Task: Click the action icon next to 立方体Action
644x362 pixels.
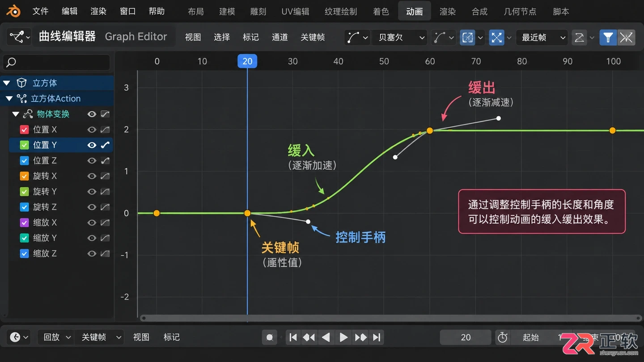Action: click(x=21, y=98)
